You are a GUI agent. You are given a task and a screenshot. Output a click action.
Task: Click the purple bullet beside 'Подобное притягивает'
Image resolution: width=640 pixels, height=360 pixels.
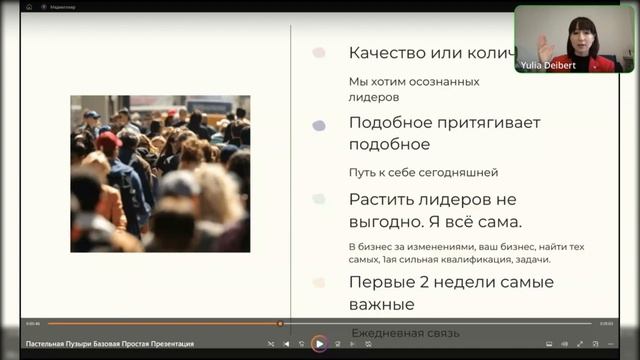tap(319, 125)
